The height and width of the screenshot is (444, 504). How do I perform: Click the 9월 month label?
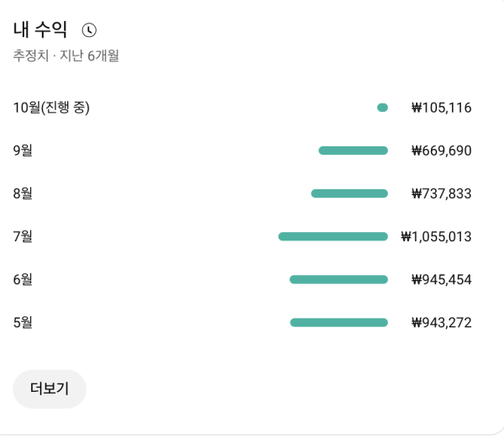(x=23, y=151)
